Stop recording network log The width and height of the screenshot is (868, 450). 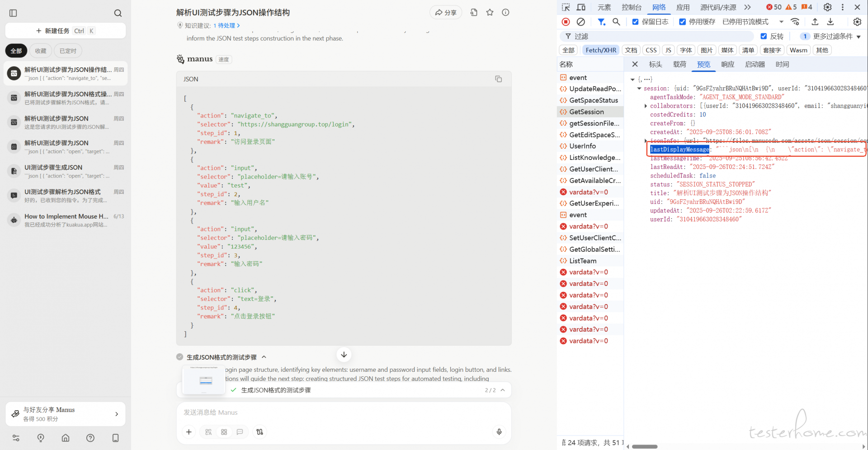pos(566,22)
